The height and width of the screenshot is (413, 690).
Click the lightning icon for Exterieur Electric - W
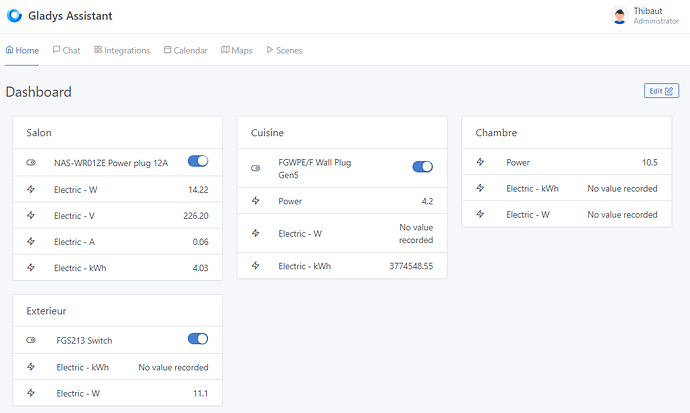[x=31, y=393]
